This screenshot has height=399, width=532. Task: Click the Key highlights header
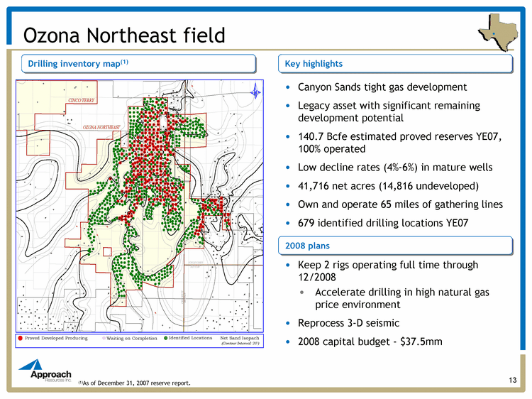[x=314, y=64]
